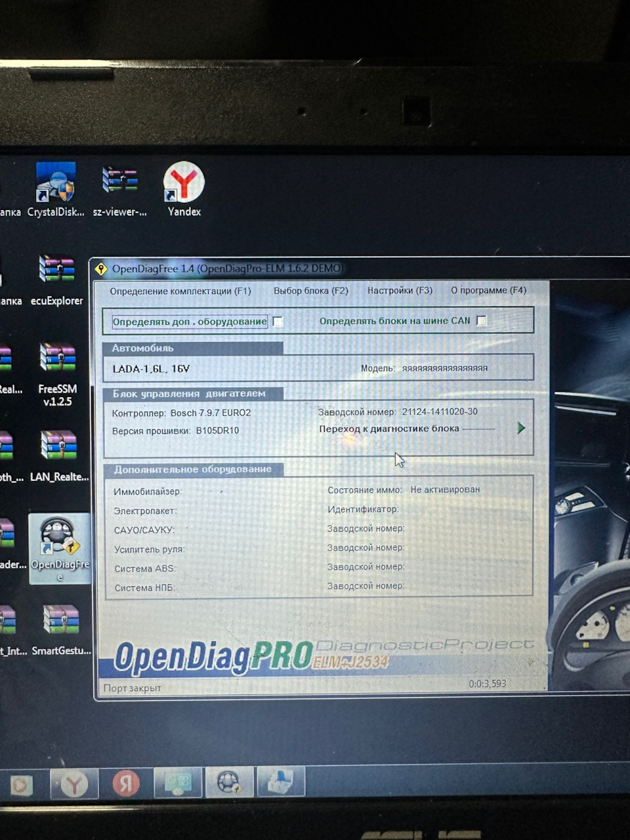Open the FreeSSM v.1.2.5 archive
This screenshot has height=840, width=630.
pos(58,374)
